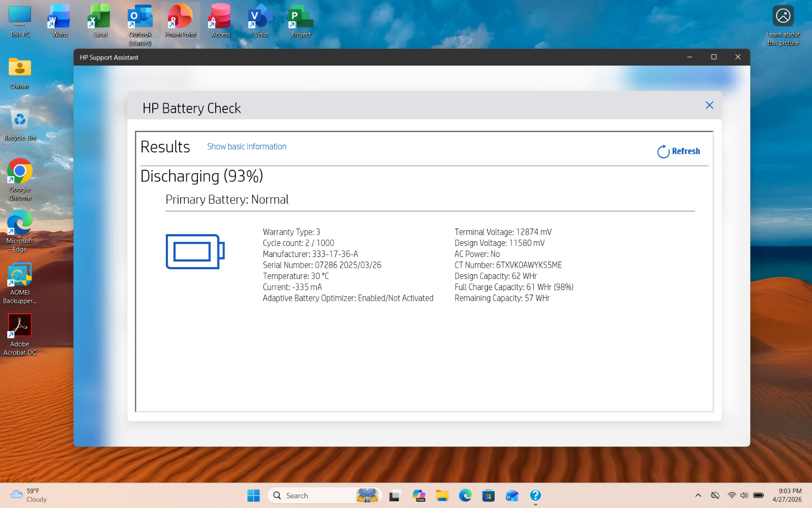Click 'Terminal Voltage: 12874 mV' text
812x508 pixels.
coord(503,232)
